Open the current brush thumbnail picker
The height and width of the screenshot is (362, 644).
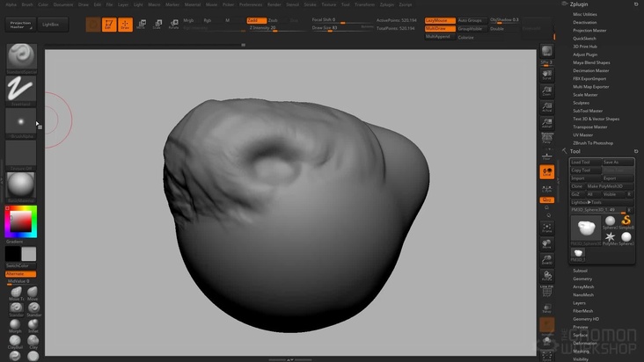point(21,57)
